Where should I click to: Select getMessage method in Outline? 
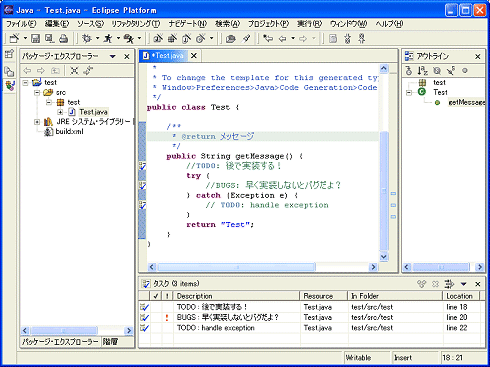(x=466, y=103)
